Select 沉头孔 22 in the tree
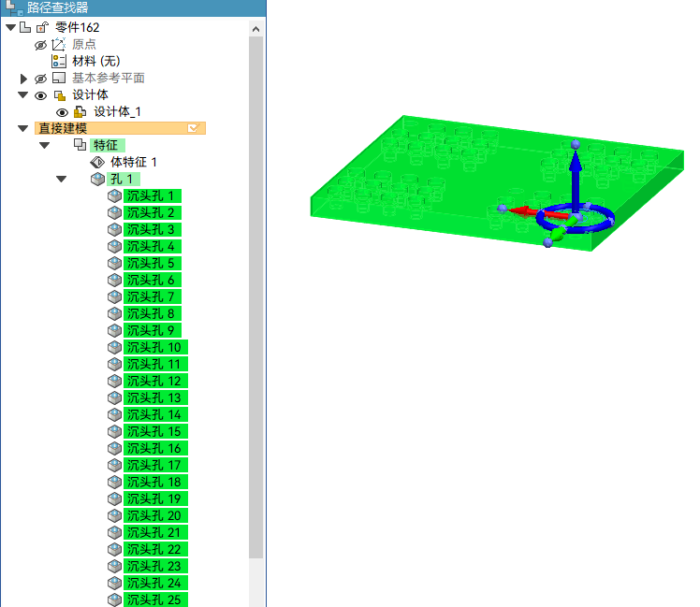Image resolution: width=700 pixels, height=607 pixels. tap(155, 549)
